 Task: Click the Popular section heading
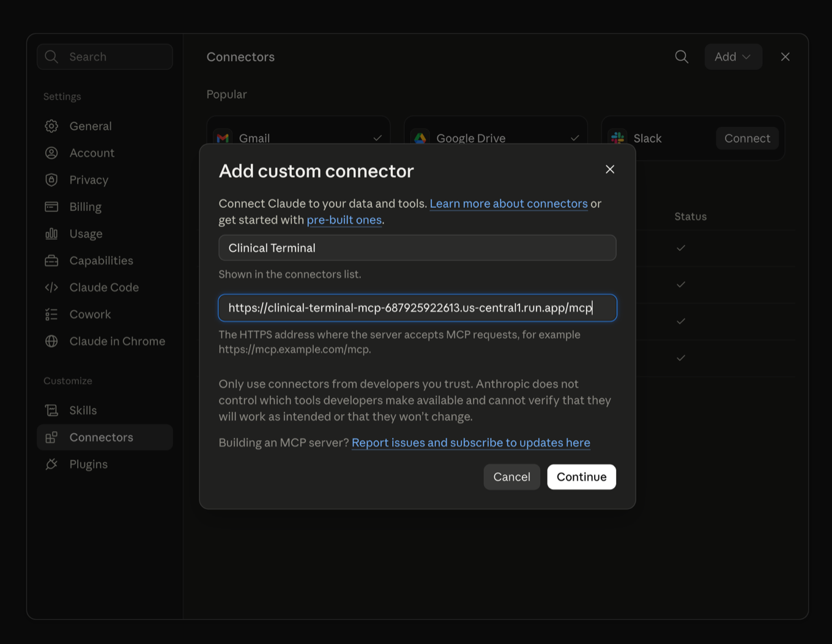[x=226, y=94]
